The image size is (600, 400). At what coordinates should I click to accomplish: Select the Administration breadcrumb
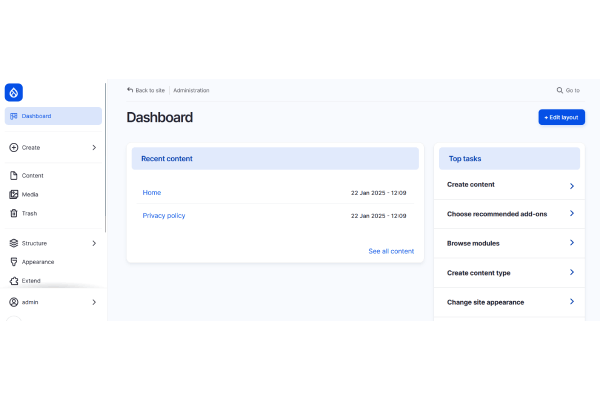(x=191, y=90)
